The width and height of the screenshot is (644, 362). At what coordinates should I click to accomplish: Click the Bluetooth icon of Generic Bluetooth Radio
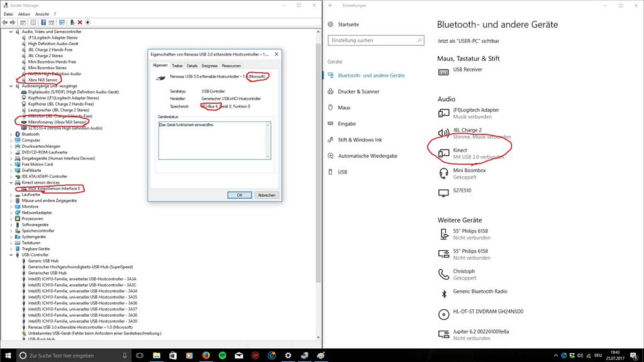443,294
